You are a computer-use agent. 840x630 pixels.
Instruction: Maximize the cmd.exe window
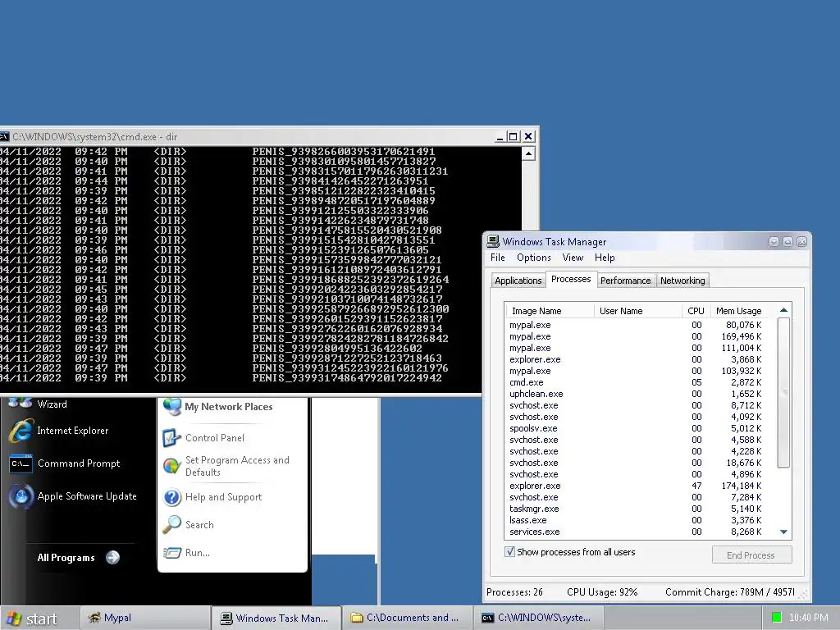pos(514,137)
